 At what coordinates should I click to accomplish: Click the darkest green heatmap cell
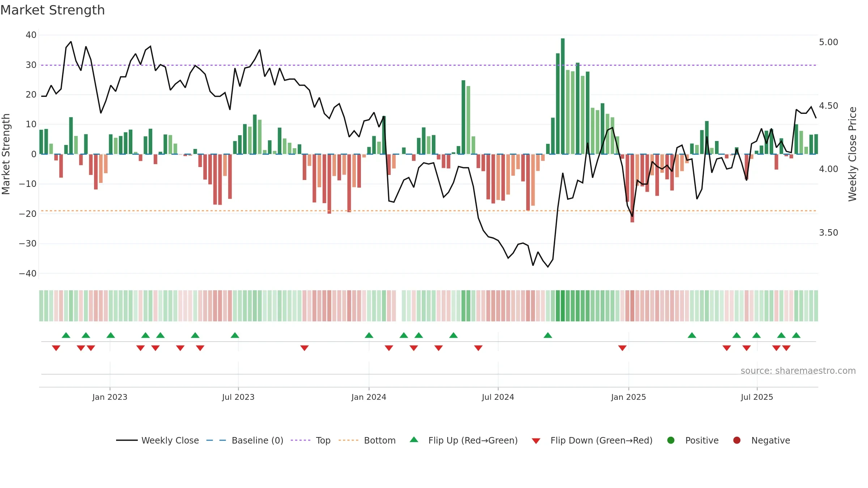coord(563,306)
